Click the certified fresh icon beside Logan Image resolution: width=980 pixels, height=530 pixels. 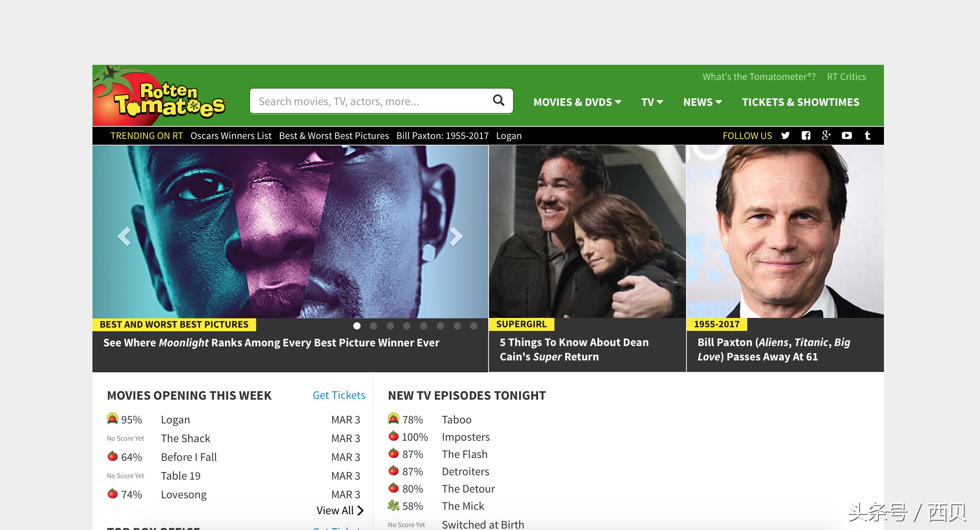(113, 418)
